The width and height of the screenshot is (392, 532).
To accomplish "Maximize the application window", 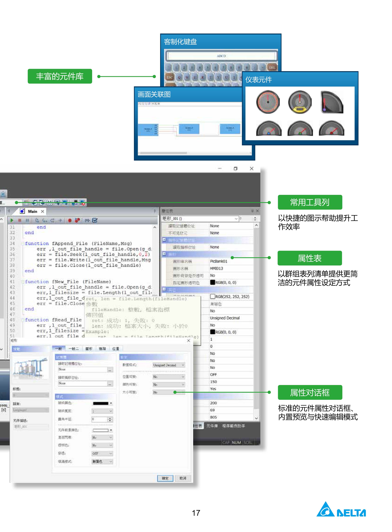I will coord(235,168).
